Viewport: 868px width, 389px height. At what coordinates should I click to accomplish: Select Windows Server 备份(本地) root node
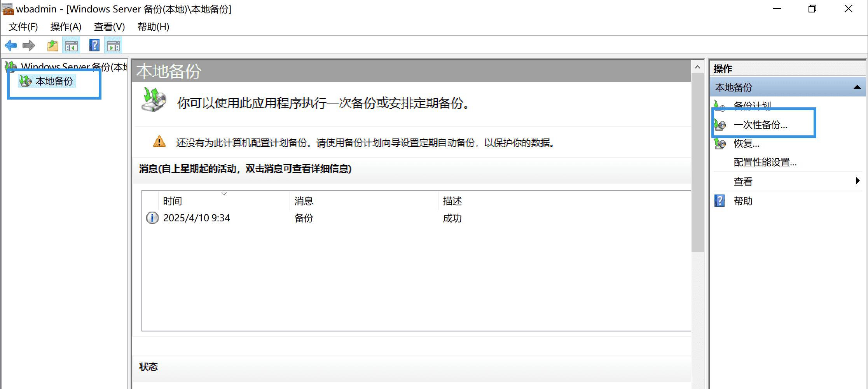coord(74,67)
